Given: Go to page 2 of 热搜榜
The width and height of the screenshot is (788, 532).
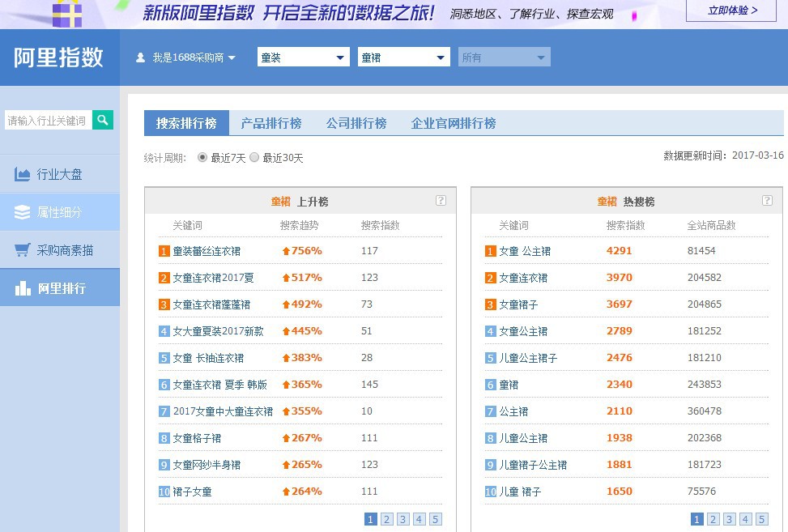Looking at the screenshot, I should (x=713, y=519).
